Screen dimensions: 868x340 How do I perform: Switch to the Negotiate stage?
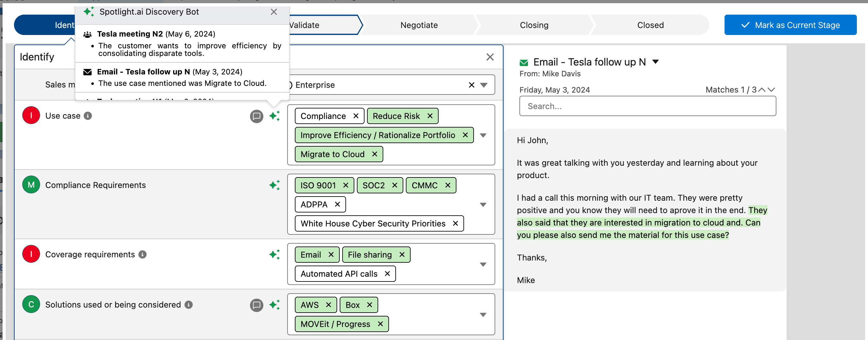coord(419,25)
